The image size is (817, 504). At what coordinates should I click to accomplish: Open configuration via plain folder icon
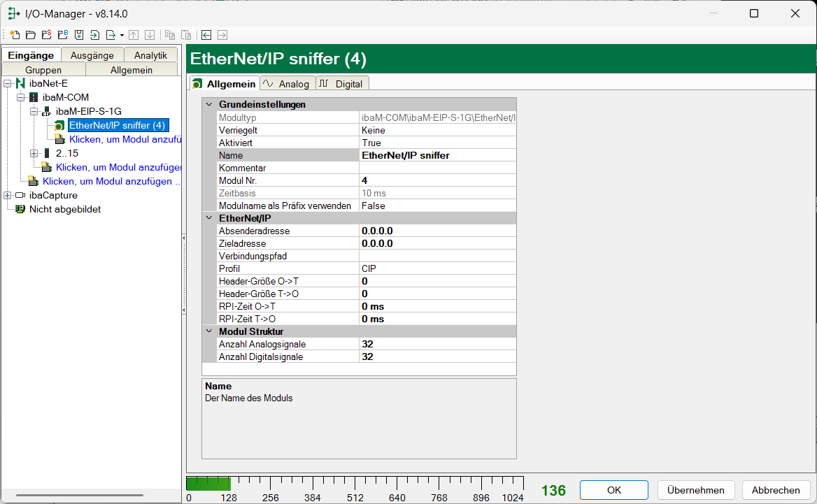click(31, 35)
